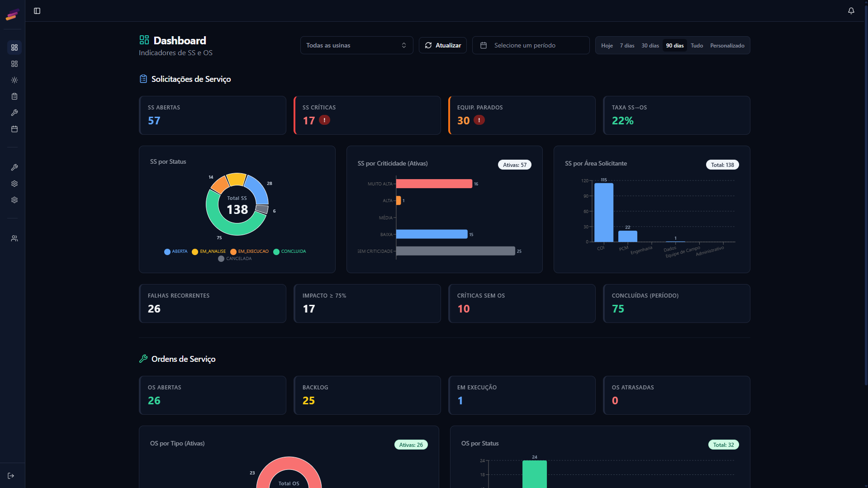
Task: Open the Selecione um período date picker
Action: (531, 45)
